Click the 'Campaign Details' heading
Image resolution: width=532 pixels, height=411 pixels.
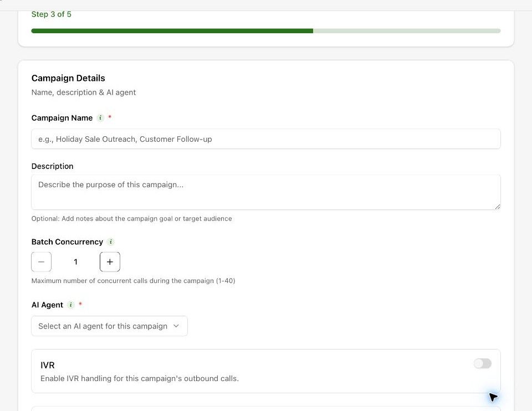pyautogui.click(x=68, y=78)
